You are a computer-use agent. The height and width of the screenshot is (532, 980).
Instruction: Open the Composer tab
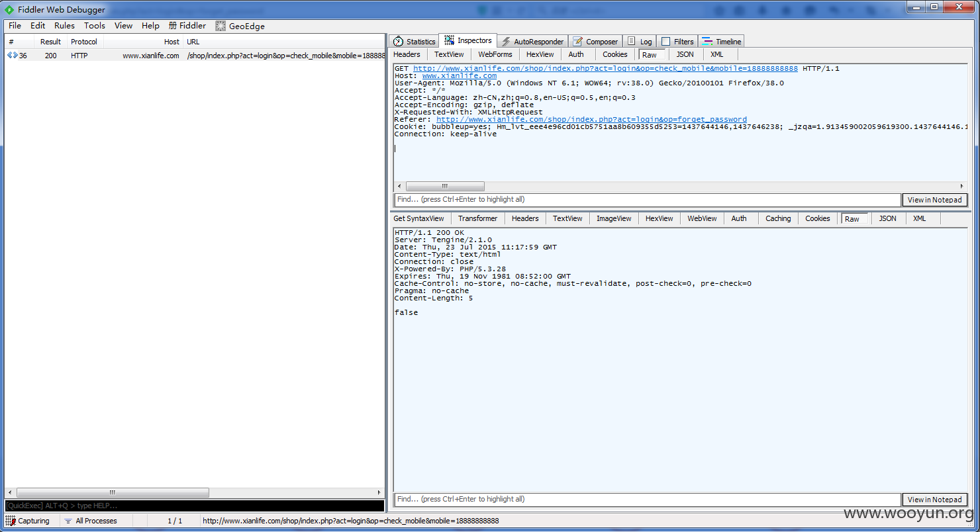click(x=595, y=41)
